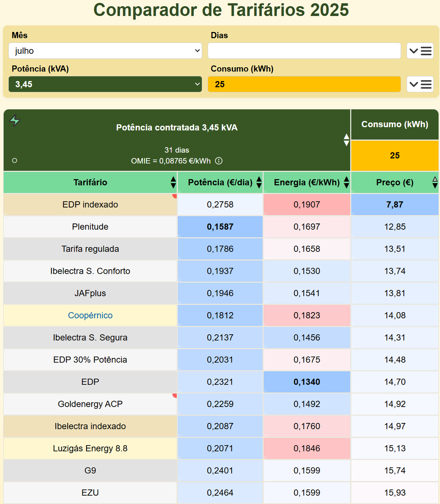Click the Comparador de Tarifários 2025 title
This screenshot has height=504, width=440.
[x=221, y=10]
